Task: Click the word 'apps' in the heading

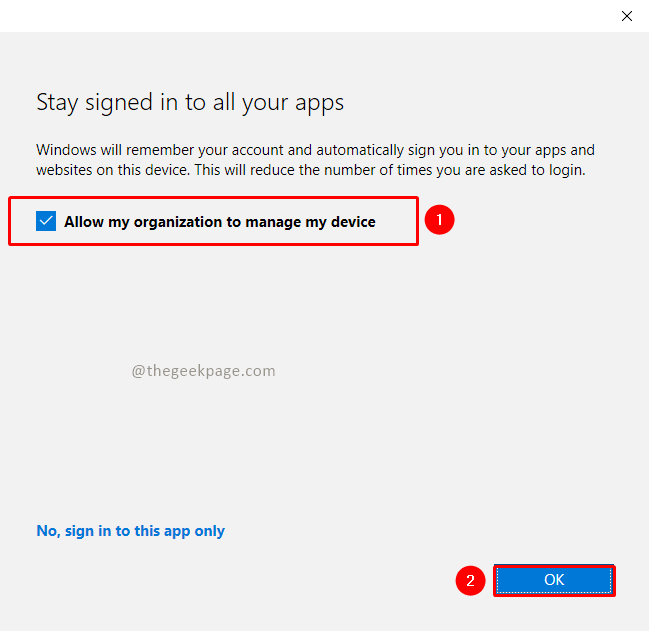Action: click(322, 103)
